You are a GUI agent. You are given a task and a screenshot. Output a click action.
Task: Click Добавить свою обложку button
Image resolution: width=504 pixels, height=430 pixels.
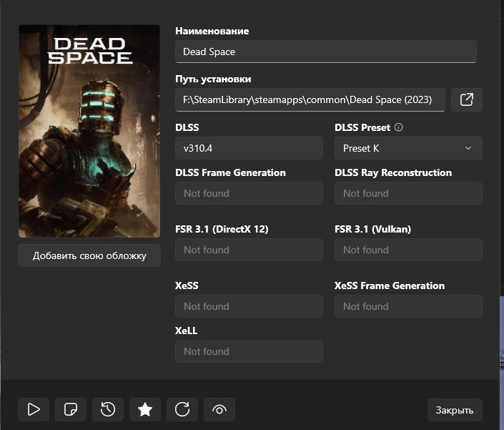pos(89,255)
